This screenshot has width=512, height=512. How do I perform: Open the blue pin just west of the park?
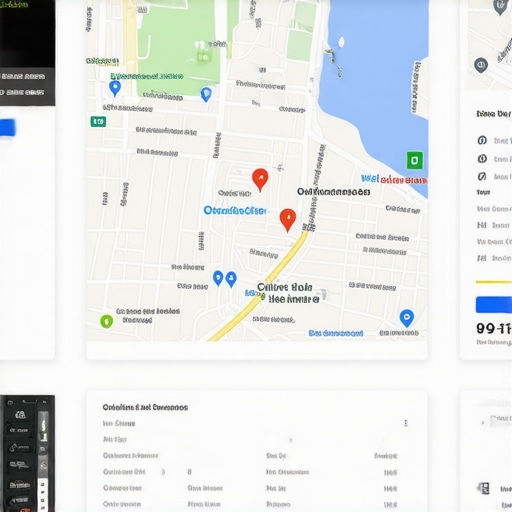(115, 88)
